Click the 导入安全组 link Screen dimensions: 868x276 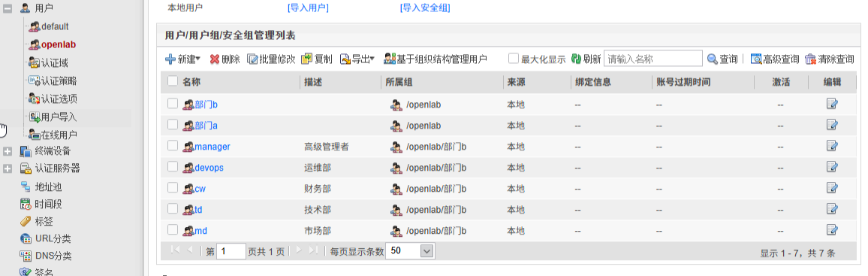[425, 8]
